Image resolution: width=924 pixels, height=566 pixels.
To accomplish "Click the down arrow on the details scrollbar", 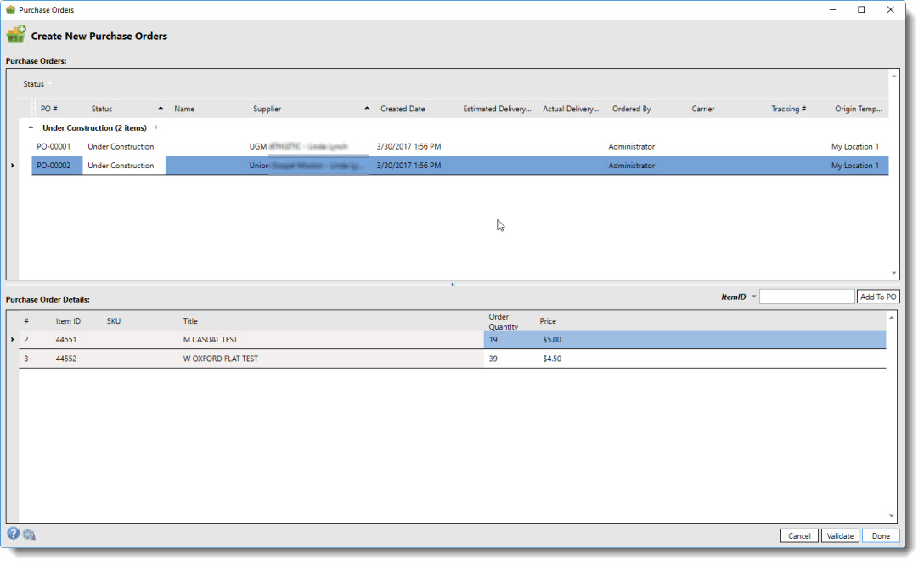I will [x=893, y=514].
